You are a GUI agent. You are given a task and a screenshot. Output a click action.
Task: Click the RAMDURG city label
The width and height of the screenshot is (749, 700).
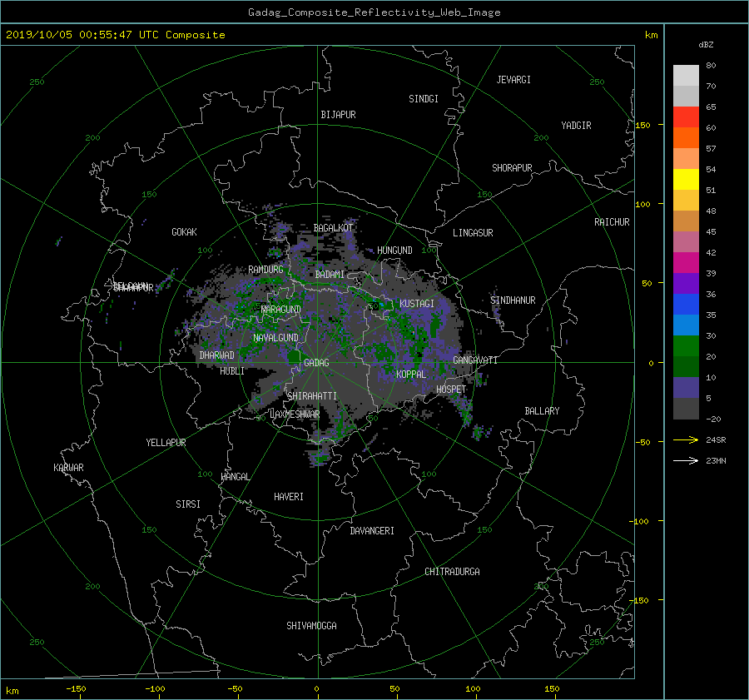pyautogui.click(x=265, y=270)
